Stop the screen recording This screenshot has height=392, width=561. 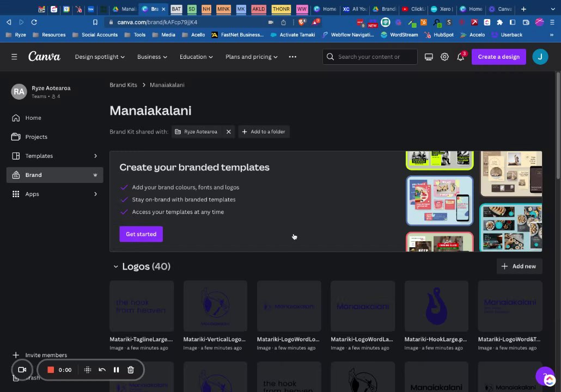[51, 370]
